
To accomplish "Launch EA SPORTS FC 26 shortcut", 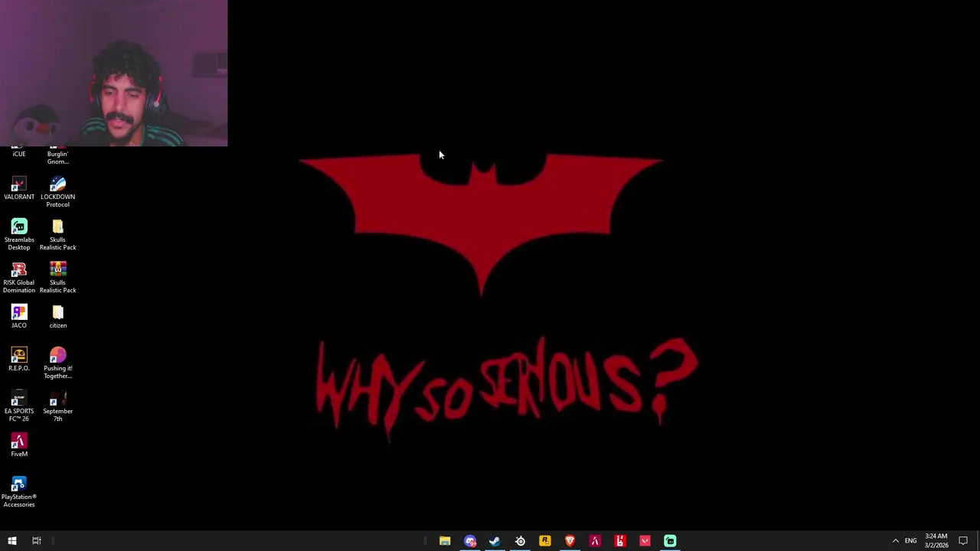I will [x=19, y=406].
